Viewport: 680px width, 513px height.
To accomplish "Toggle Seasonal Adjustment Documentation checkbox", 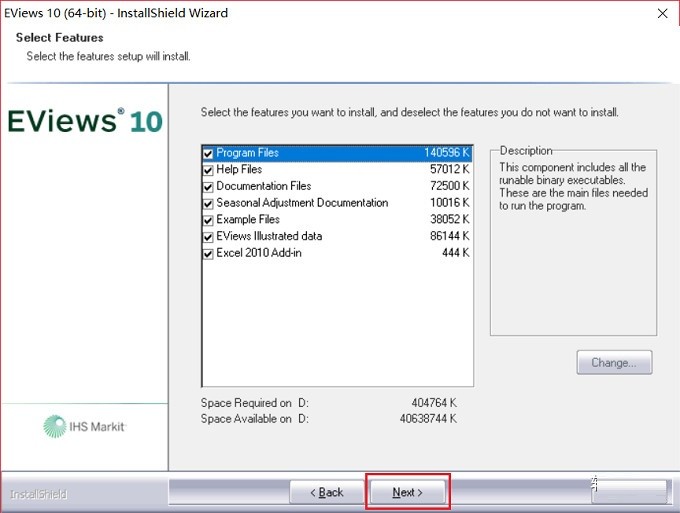I will coord(208,203).
